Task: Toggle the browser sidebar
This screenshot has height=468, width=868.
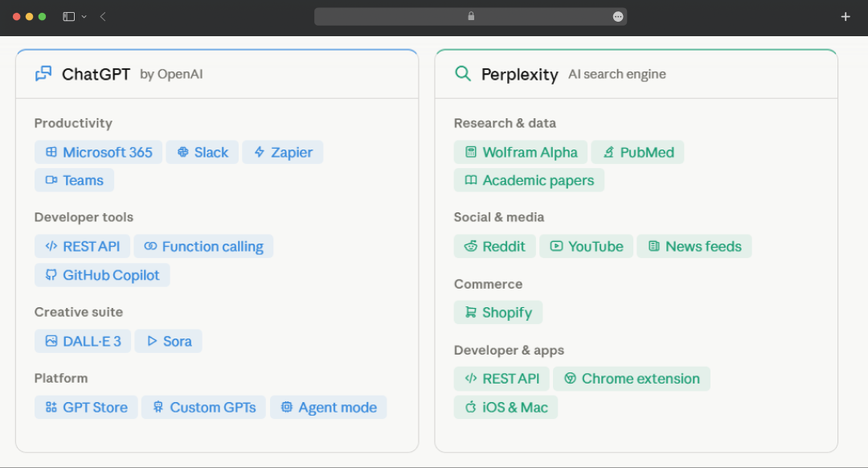Action: pyautogui.click(x=68, y=17)
